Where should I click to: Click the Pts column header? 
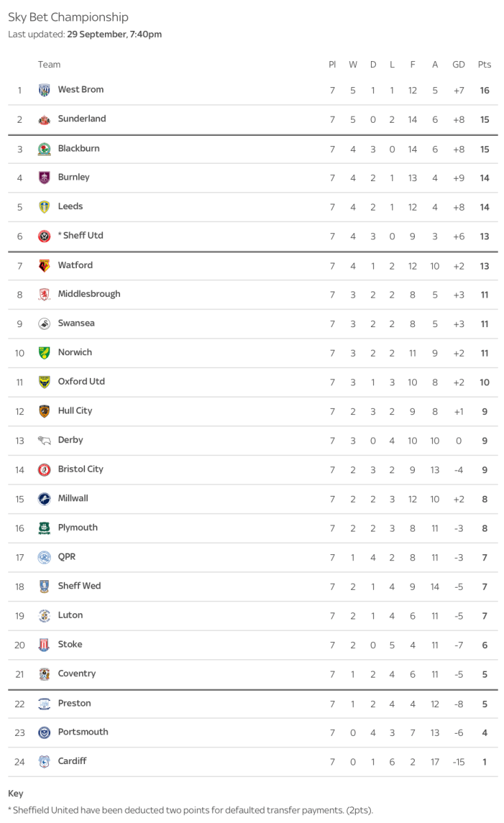coord(484,64)
